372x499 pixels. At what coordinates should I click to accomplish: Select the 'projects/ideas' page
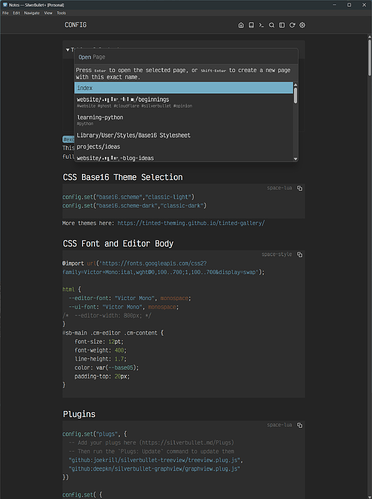tap(184, 147)
